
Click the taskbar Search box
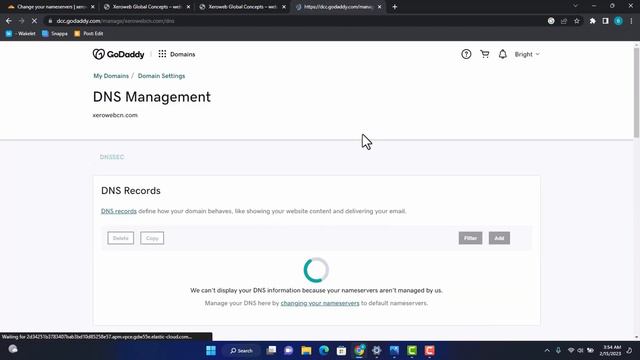[x=241, y=351]
